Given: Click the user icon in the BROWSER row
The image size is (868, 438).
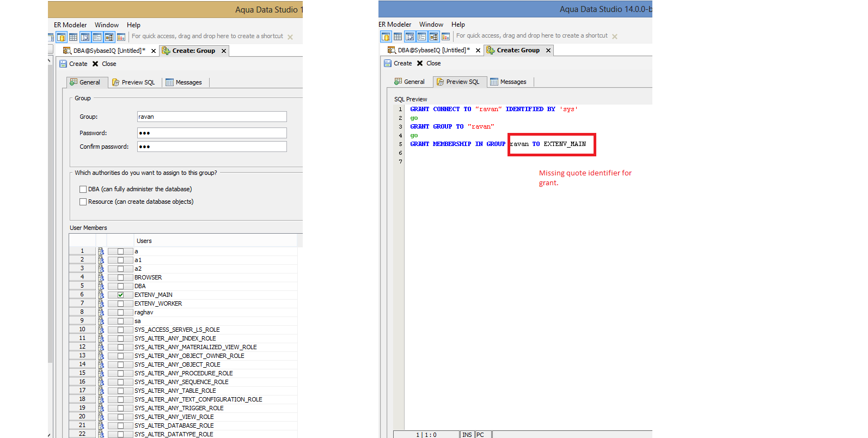Looking at the screenshot, I should coord(101,277).
